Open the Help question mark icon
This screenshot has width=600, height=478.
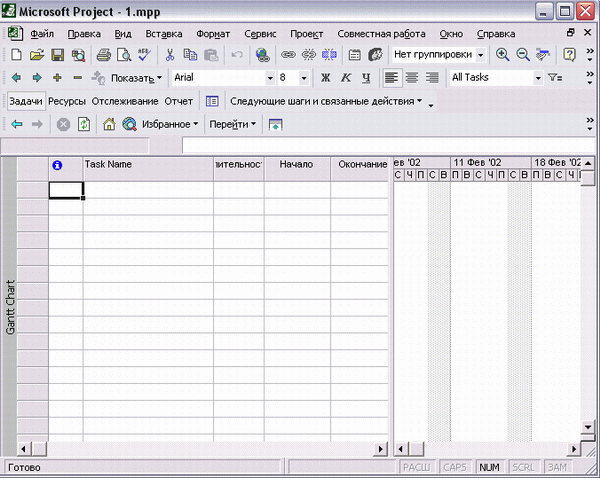(569, 55)
